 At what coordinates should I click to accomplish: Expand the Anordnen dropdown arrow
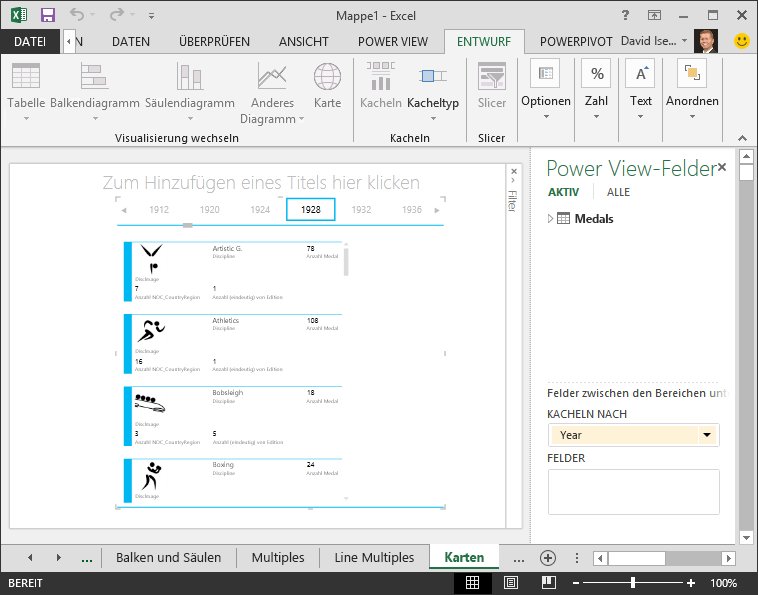(692, 116)
